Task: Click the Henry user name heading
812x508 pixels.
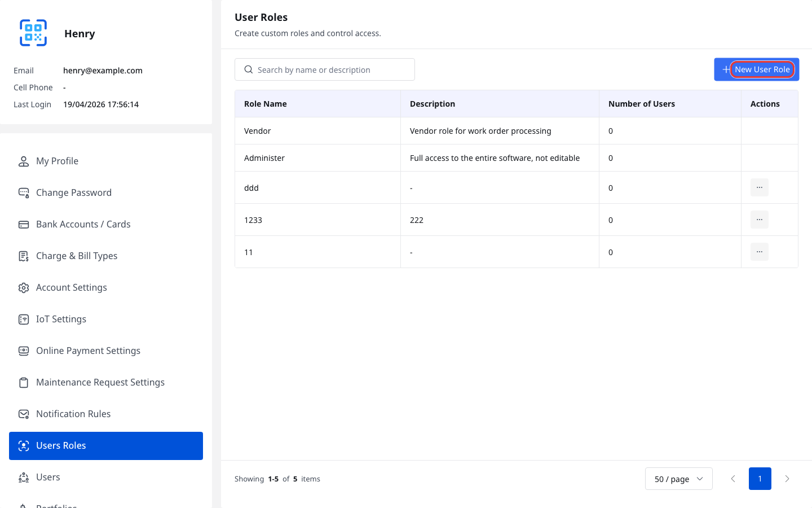Action: [80, 33]
